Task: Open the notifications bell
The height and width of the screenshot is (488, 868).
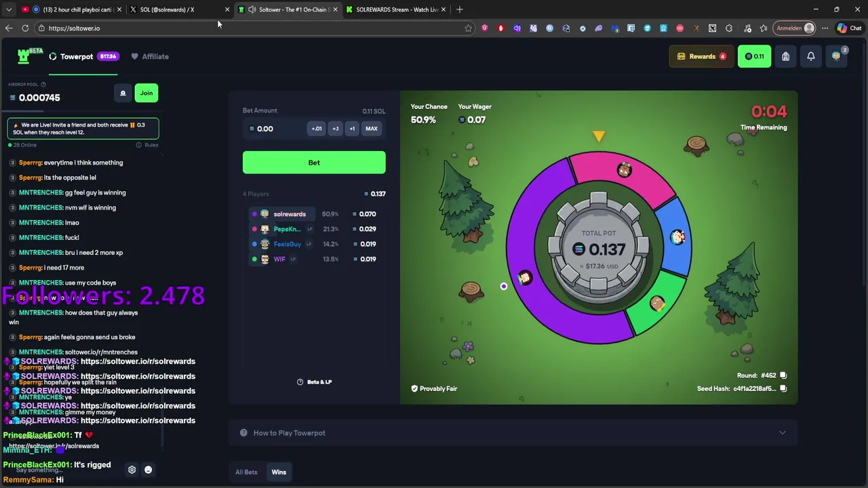Action: tap(810, 56)
